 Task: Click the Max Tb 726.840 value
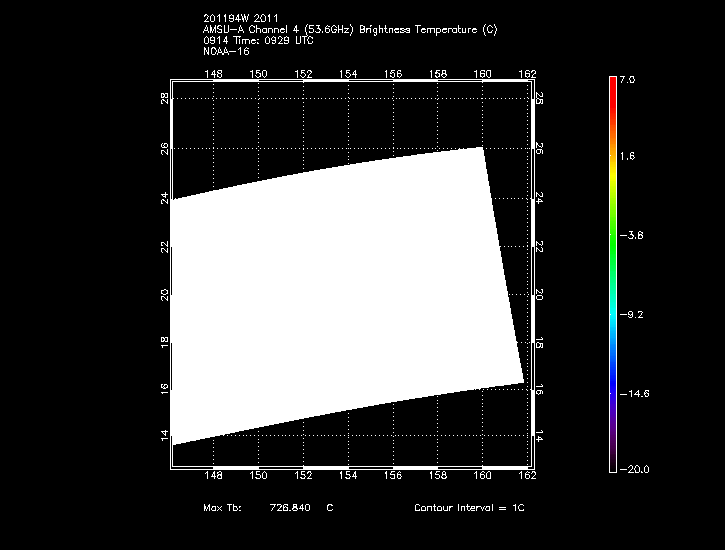[290, 508]
